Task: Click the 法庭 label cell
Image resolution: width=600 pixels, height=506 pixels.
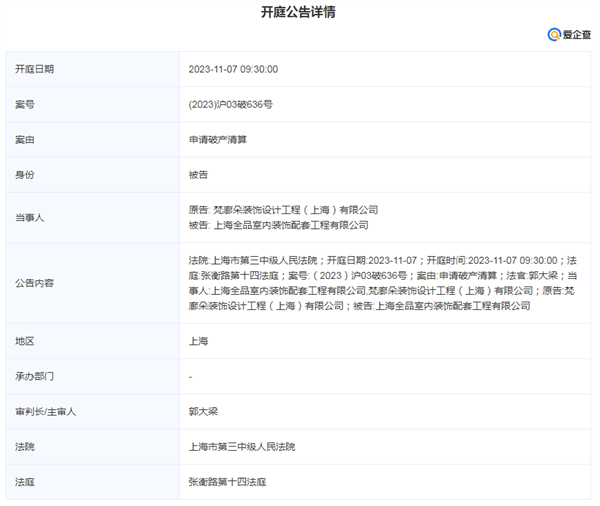Action: [x=93, y=482]
